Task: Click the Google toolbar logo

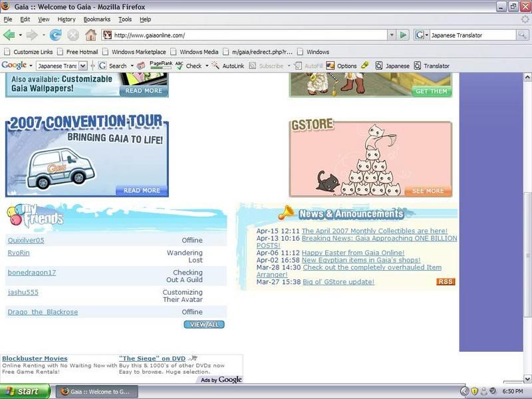Action: click(x=14, y=65)
